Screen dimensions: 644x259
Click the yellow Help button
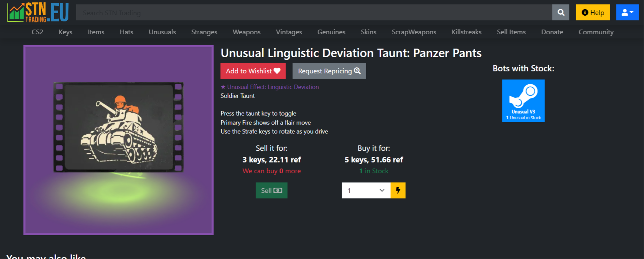[x=593, y=13]
